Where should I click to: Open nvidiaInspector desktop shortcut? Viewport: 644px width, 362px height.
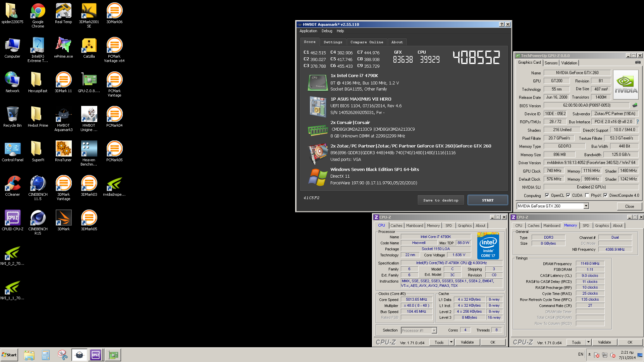point(114,186)
